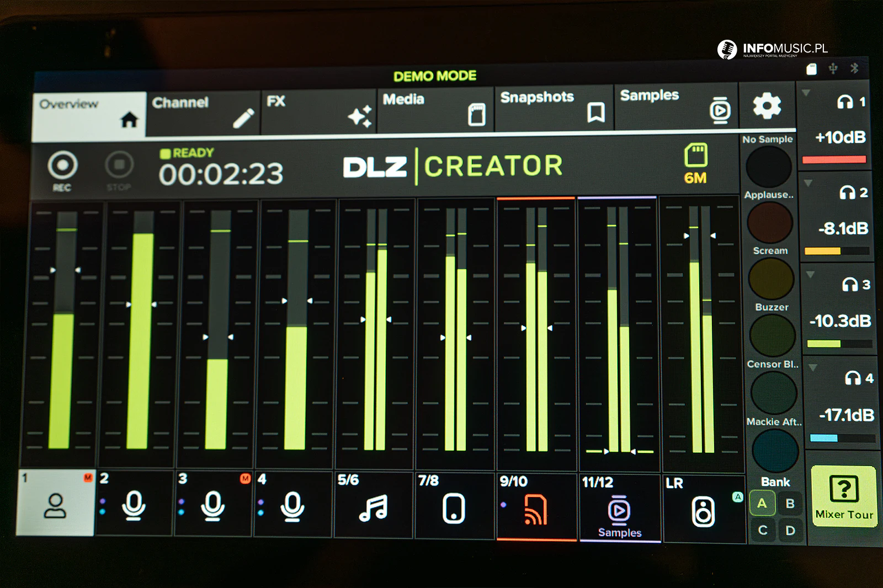Adjust headphone 3 green level bar
This screenshot has height=588, width=883.
point(839,344)
